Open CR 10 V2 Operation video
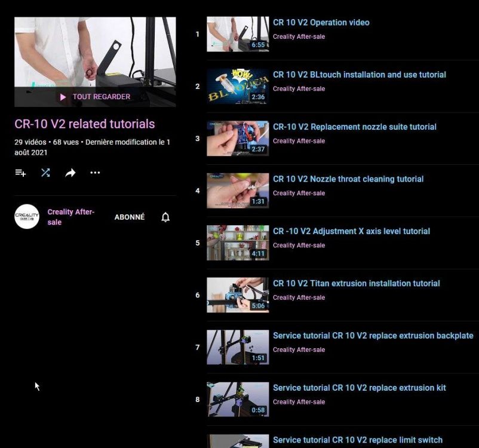 (321, 22)
